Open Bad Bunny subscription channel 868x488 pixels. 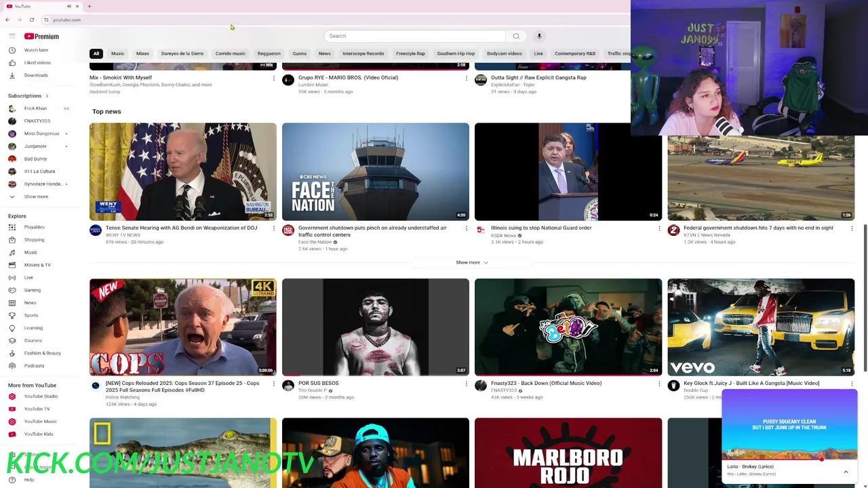[x=35, y=159]
